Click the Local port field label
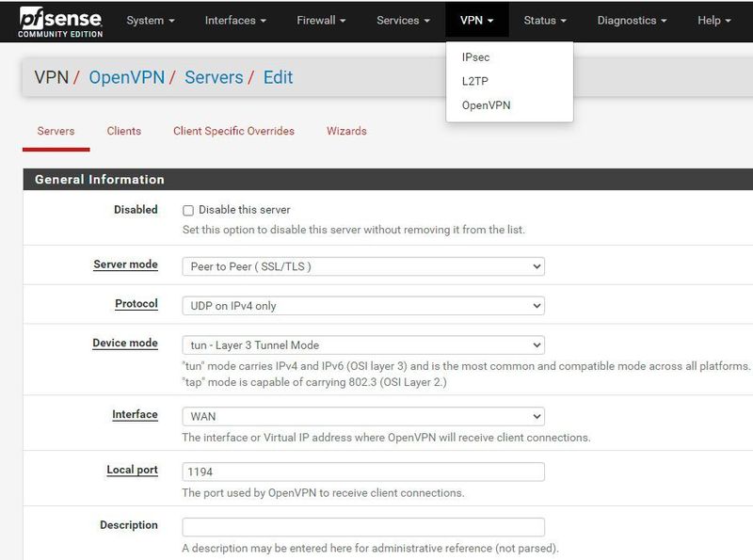 pyautogui.click(x=132, y=470)
